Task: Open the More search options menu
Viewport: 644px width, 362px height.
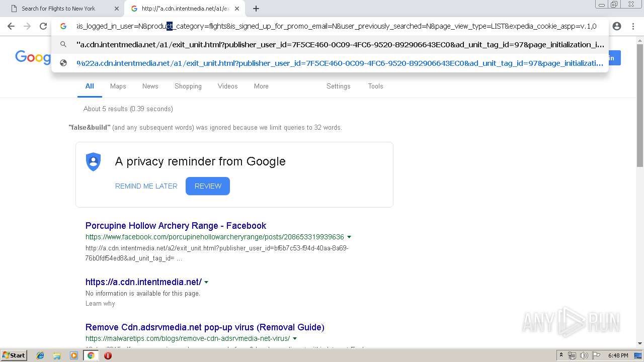Action: coord(261,86)
